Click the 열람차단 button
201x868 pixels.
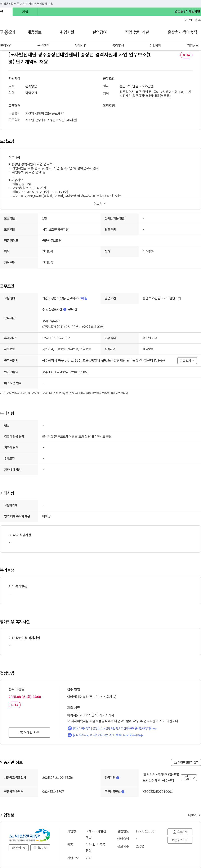click(x=40, y=848)
